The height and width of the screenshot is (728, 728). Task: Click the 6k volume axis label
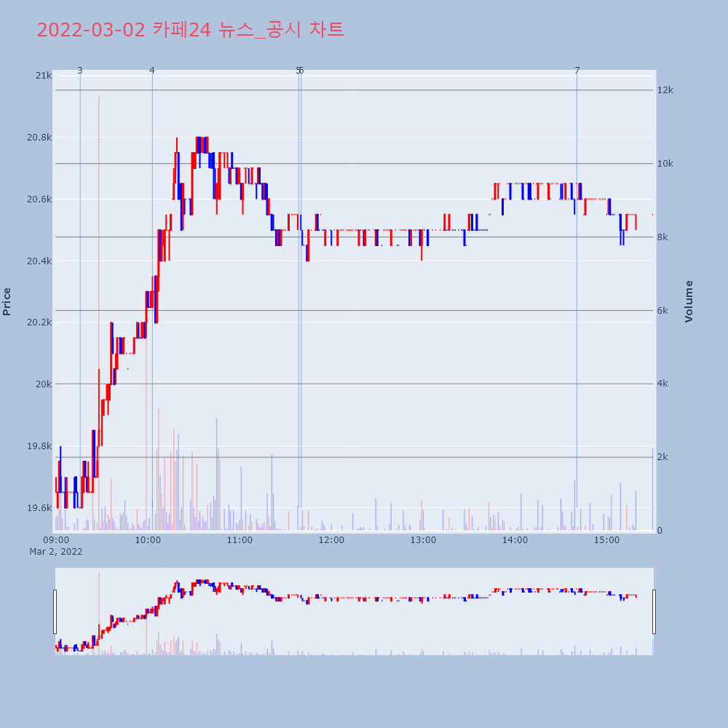(x=662, y=310)
